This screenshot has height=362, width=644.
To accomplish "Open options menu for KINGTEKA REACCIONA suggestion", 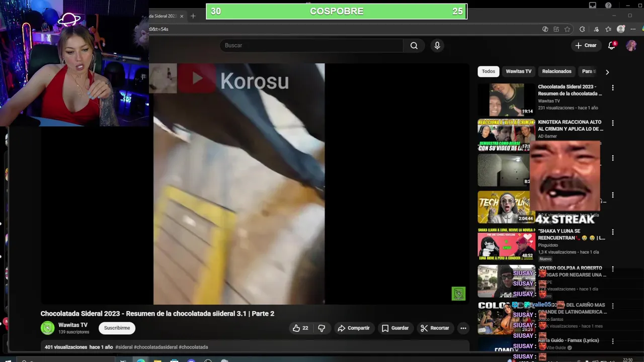I will tap(612, 123).
